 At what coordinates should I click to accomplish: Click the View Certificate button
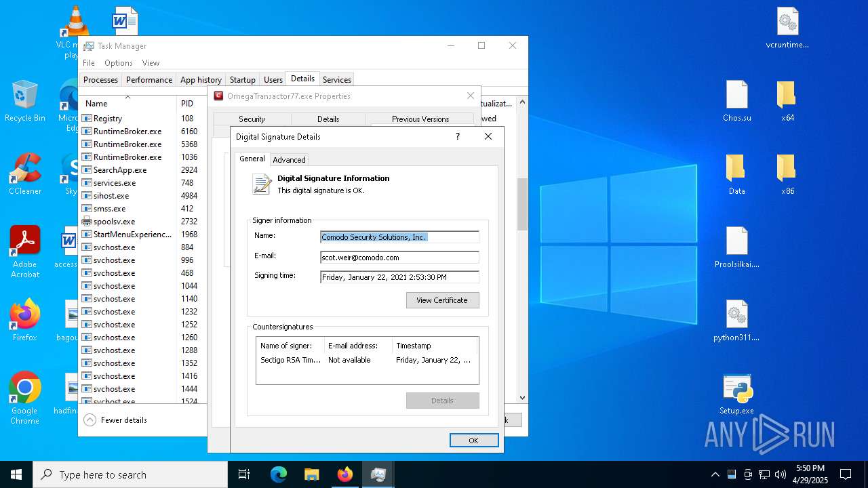click(442, 300)
